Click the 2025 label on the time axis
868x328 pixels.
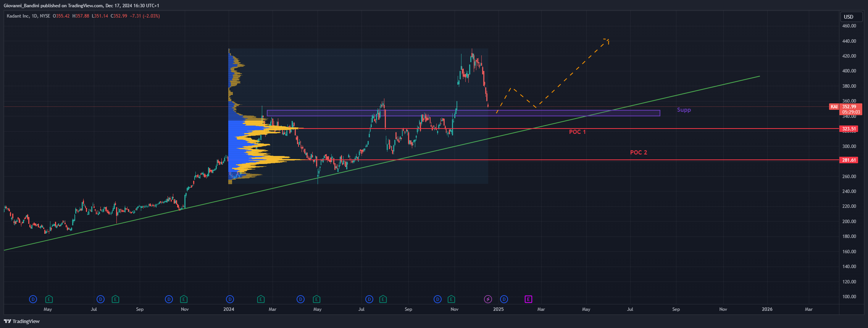tap(499, 309)
